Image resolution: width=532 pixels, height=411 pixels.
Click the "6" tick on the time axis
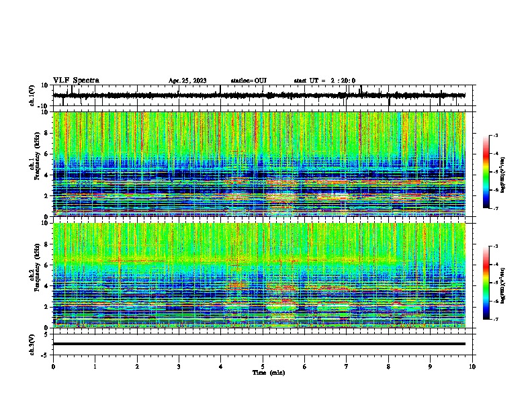tap(305, 367)
